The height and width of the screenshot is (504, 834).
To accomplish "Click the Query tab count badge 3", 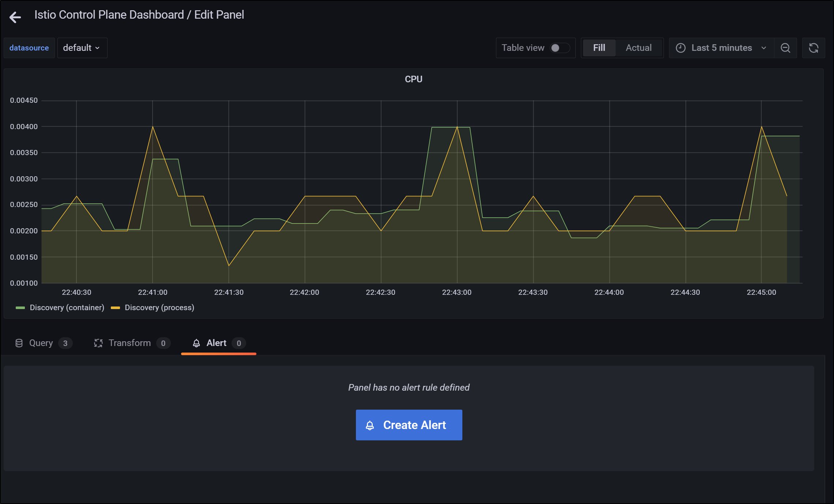I will click(65, 343).
